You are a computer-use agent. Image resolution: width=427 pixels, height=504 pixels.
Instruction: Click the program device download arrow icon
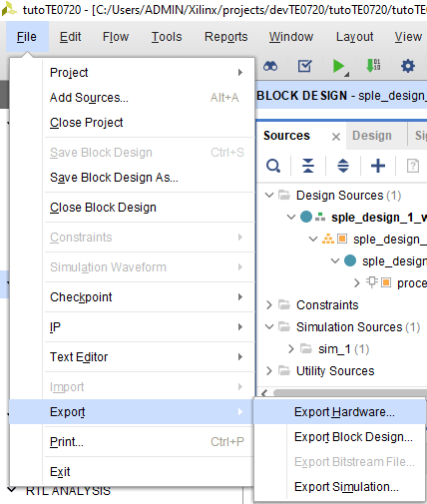coord(373,66)
